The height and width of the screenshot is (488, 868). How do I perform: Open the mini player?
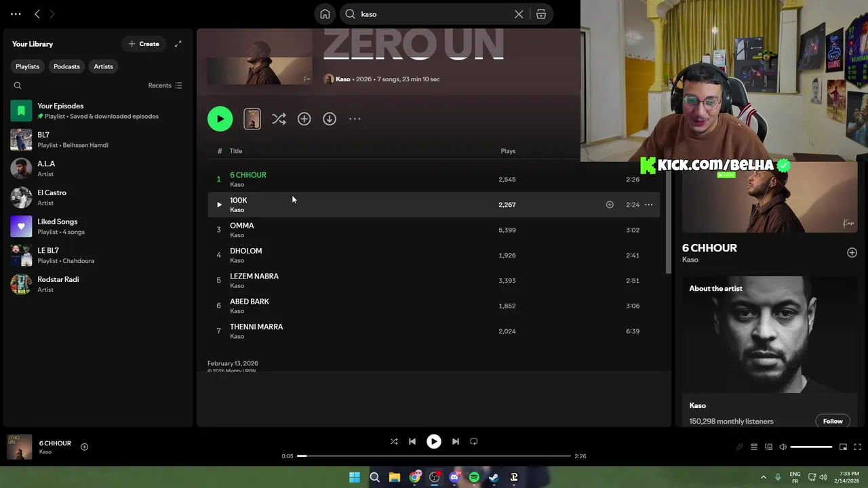point(844,447)
